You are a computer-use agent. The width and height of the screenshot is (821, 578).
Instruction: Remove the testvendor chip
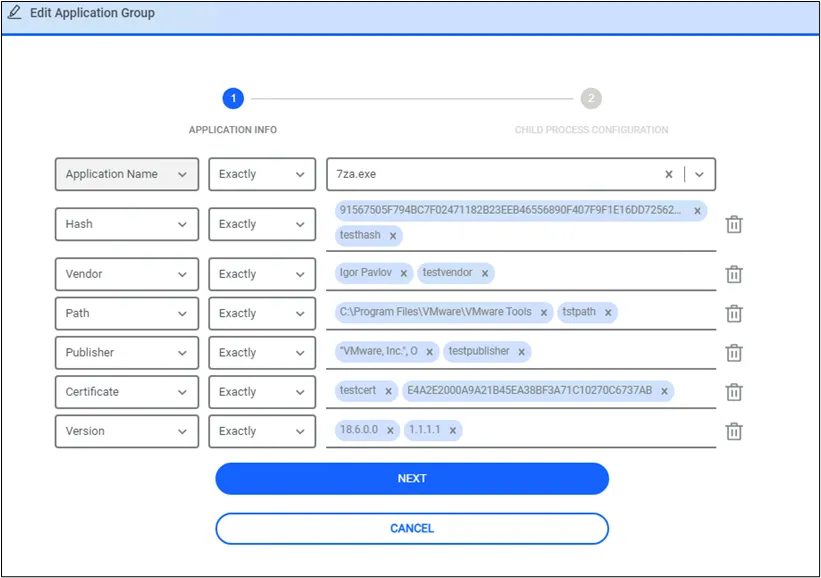click(484, 273)
